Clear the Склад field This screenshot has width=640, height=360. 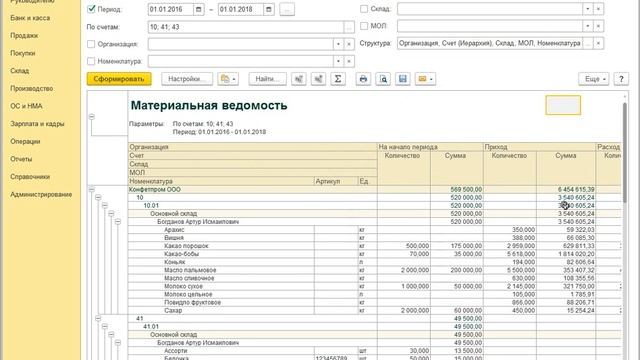point(598,9)
